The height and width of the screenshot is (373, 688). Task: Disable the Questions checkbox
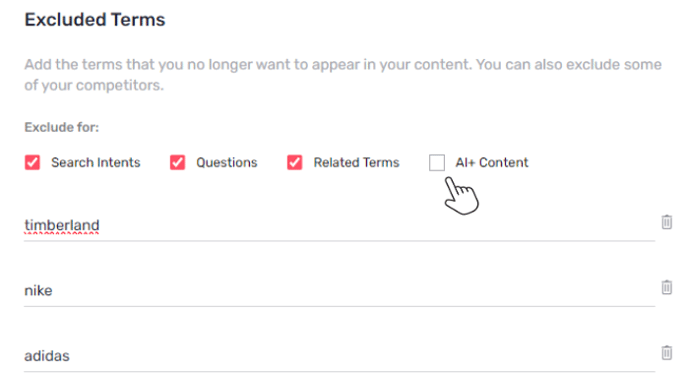coord(177,162)
